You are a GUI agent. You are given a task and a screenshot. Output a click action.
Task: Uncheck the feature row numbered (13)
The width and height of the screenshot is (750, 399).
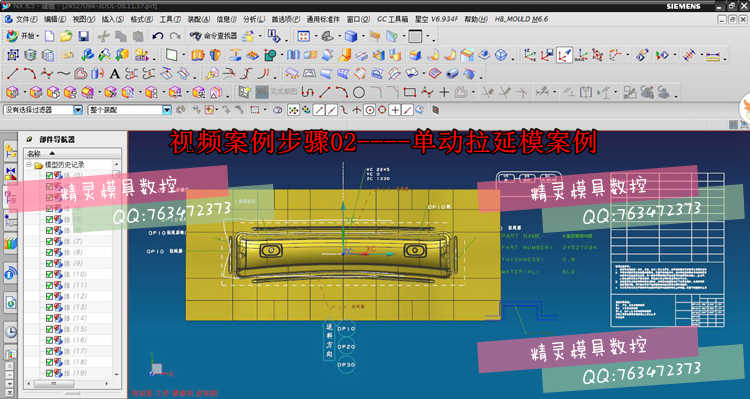click(49, 307)
